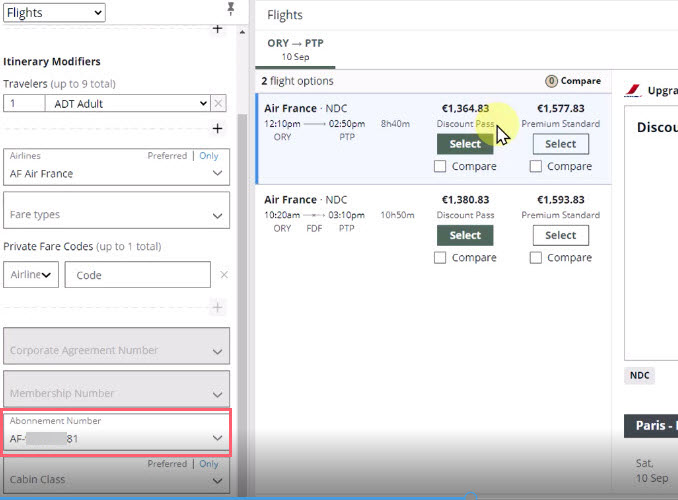Check Compare under €1,577.83 Premium Standard
The height and width of the screenshot is (500, 678).
537,167
